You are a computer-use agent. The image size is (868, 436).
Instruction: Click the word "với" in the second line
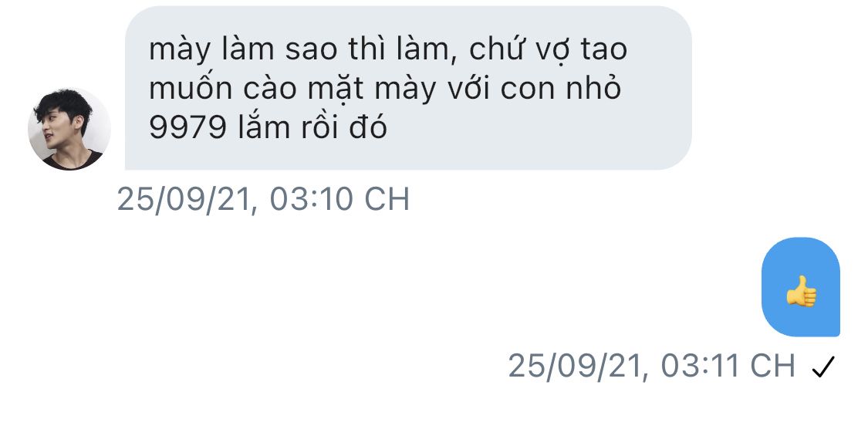click(469, 89)
